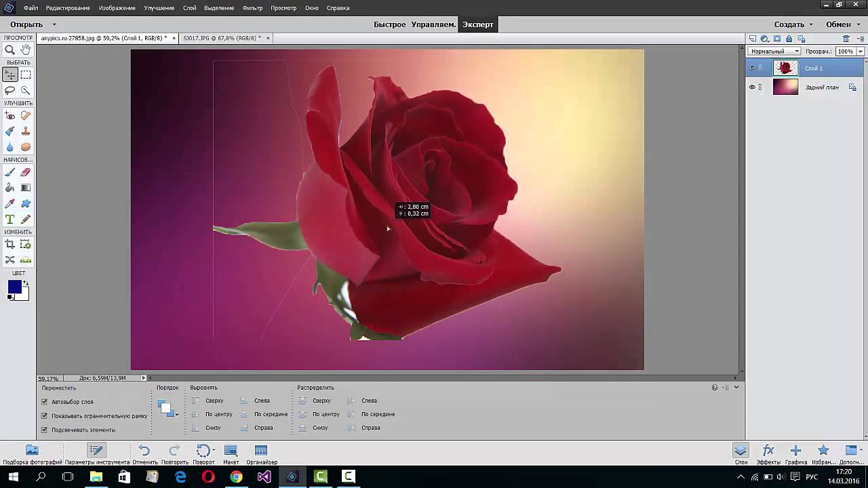Uncheck Автовыбор слоя checkbox

pyautogui.click(x=45, y=402)
